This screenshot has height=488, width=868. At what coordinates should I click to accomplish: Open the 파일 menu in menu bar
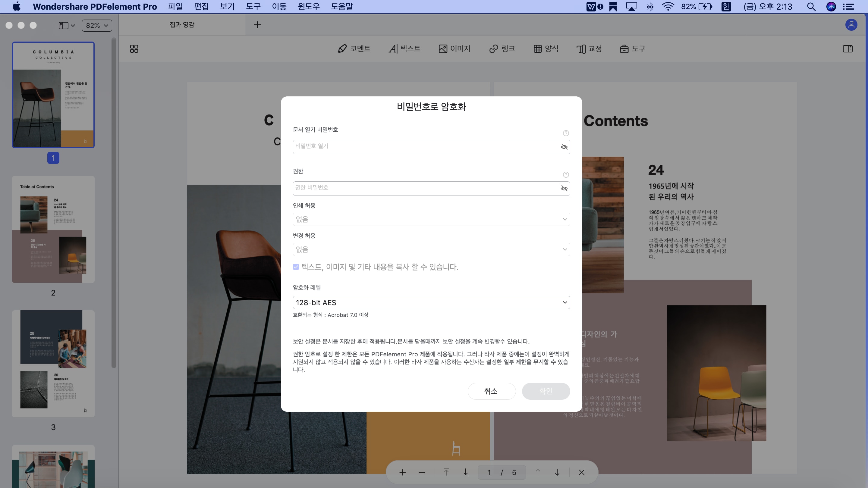point(176,6)
